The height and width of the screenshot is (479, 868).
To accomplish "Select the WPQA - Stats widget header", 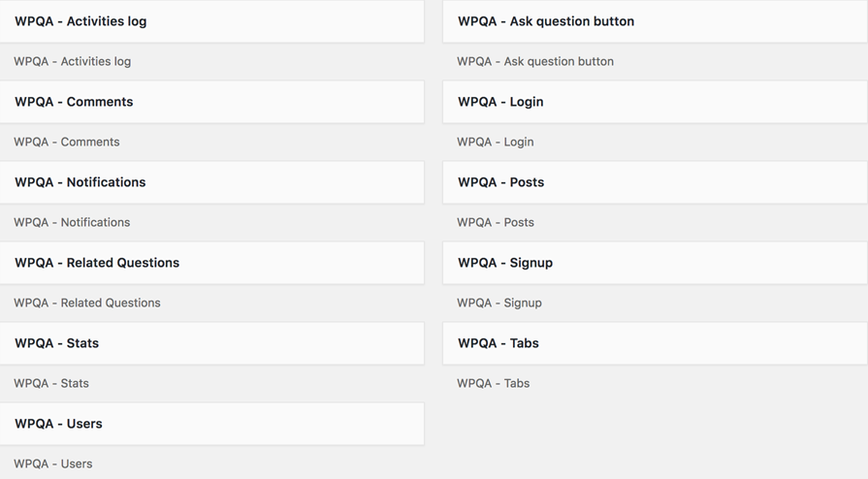I will pos(212,343).
